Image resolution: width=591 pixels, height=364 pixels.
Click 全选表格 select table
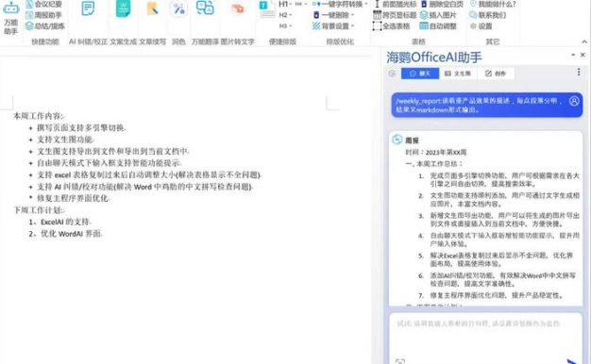392,26
